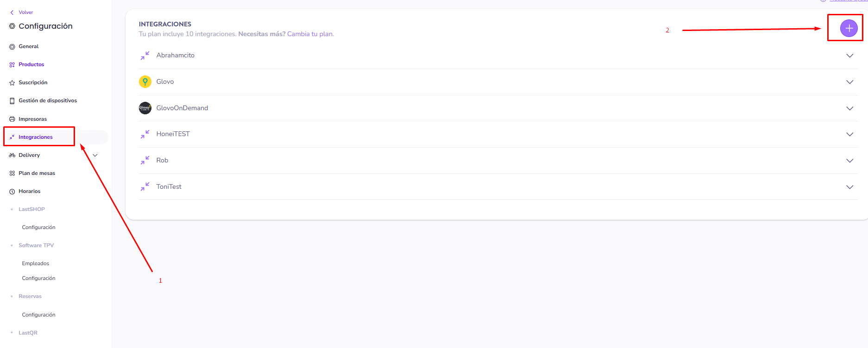Click the Necesitas más? text
The width and height of the screenshot is (868, 348).
pos(262,34)
